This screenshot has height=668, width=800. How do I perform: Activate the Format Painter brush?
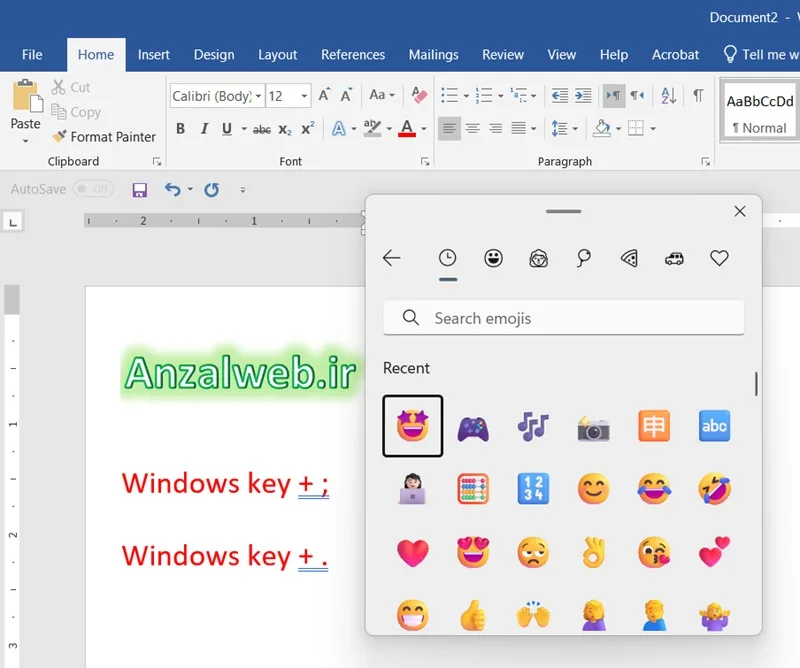(104, 136)
